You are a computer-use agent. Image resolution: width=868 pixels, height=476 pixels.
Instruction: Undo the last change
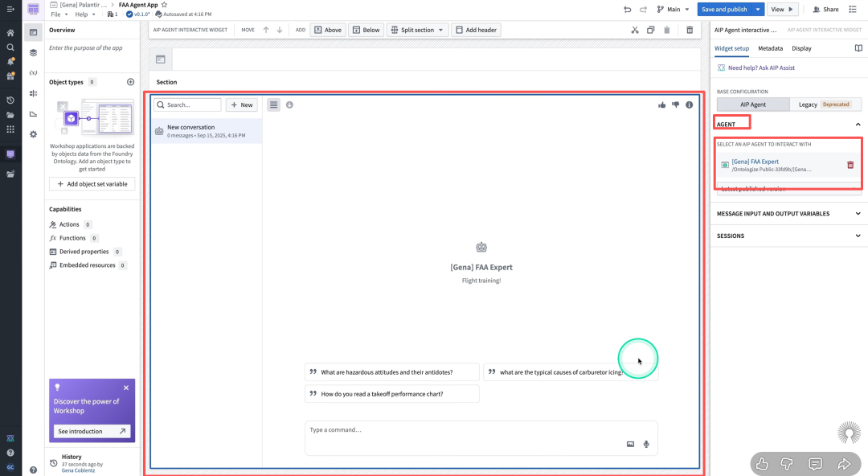[x=627, y=10]
